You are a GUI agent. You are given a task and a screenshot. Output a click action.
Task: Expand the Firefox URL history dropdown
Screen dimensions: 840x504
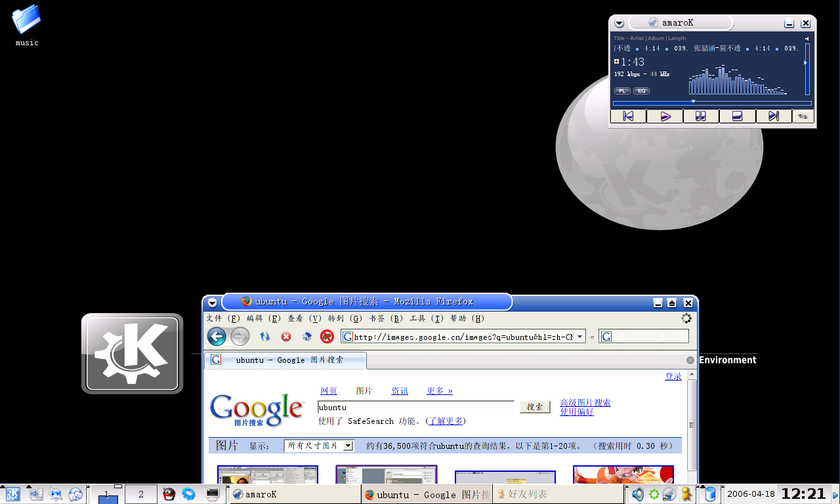tap(580, 337)
